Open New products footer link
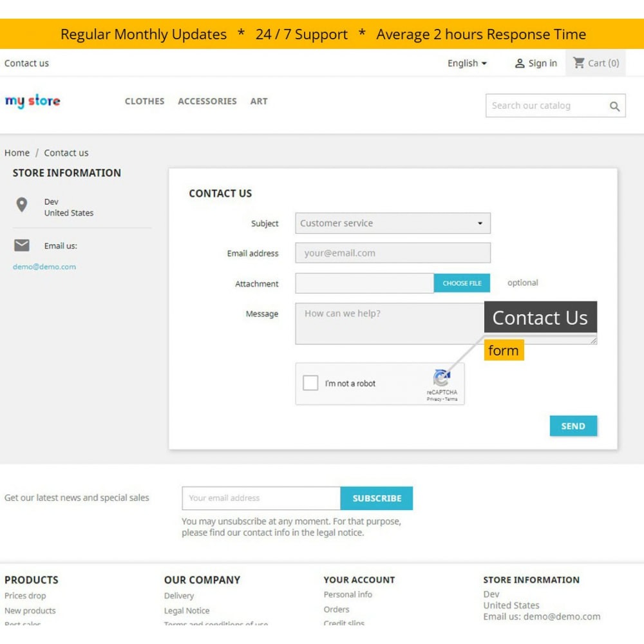This screenshot has width=644, height=644. pos(30,611)
